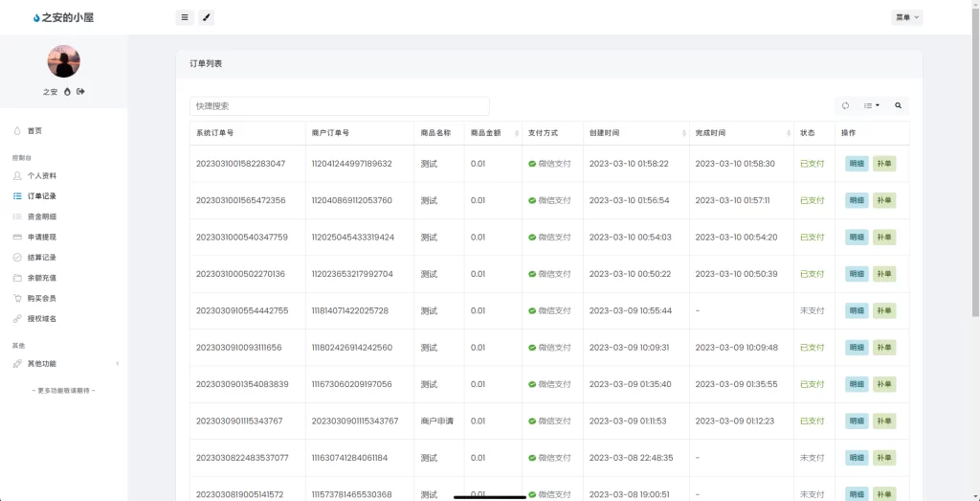Open 首页 in the sidebar

click(64, 131)
